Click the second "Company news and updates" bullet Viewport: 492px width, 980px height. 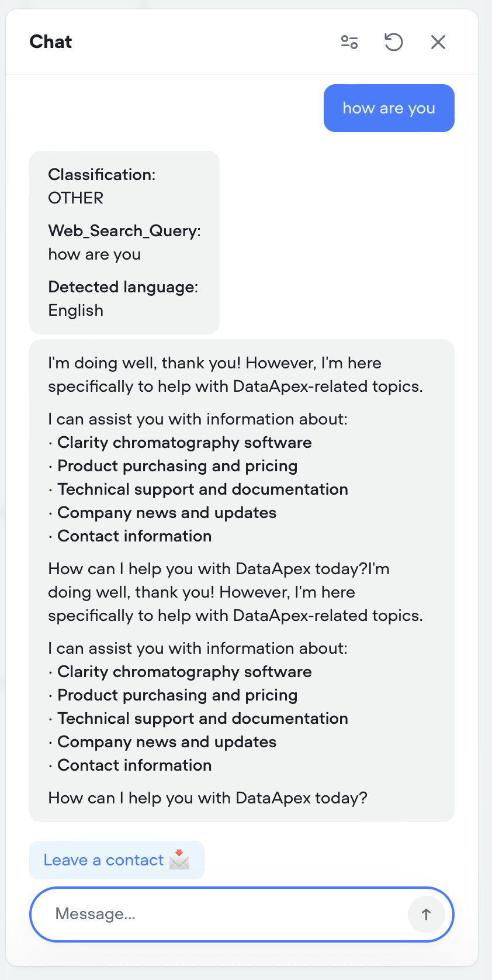click(167, 742)
